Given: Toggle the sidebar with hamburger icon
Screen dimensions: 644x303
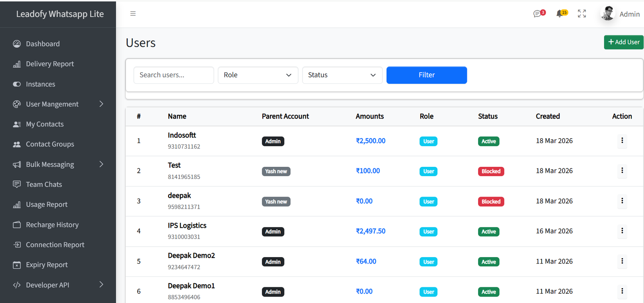Looking at the screenshot, I should click(x=133, y=14).
